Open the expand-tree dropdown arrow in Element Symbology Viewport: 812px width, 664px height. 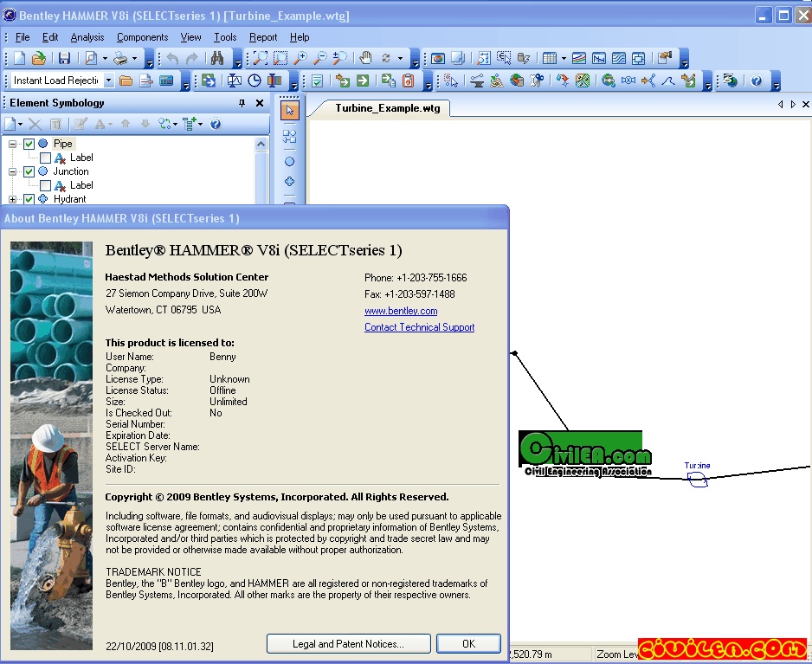[x=201, y=124]
